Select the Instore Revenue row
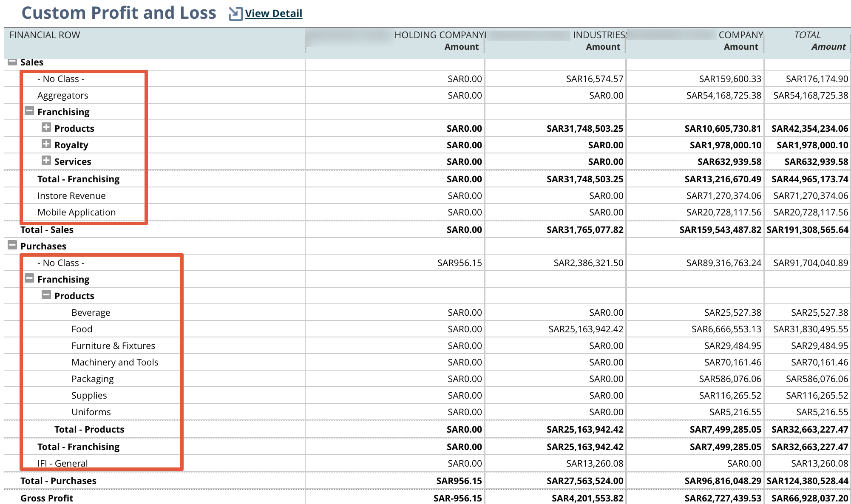This screenshot has height=504, width=851. (x=71, y=196)
